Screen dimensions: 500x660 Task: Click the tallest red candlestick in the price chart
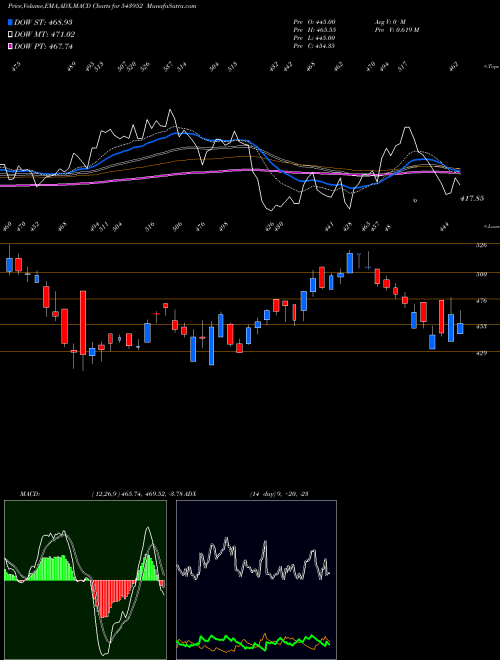pos(83,323)
